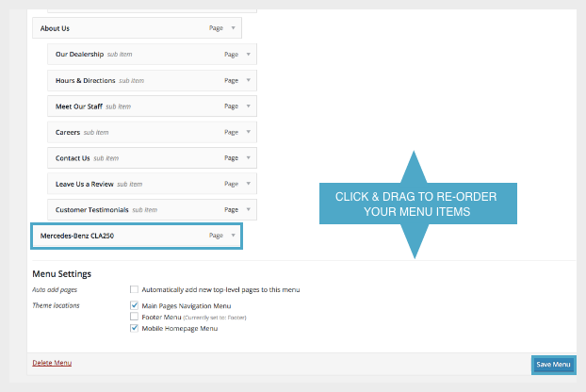Expand Mercedes-Benz CLA250 item arrow

point(234,236)
